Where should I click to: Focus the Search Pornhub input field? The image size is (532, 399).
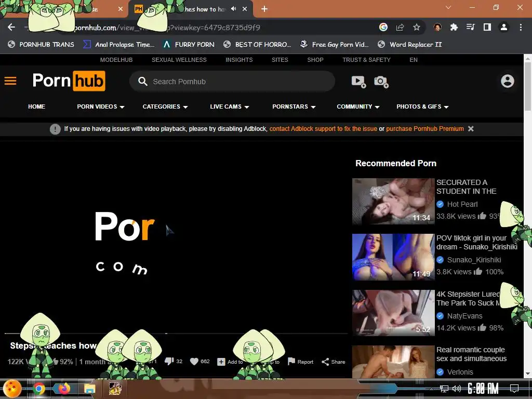coord(232,82)
